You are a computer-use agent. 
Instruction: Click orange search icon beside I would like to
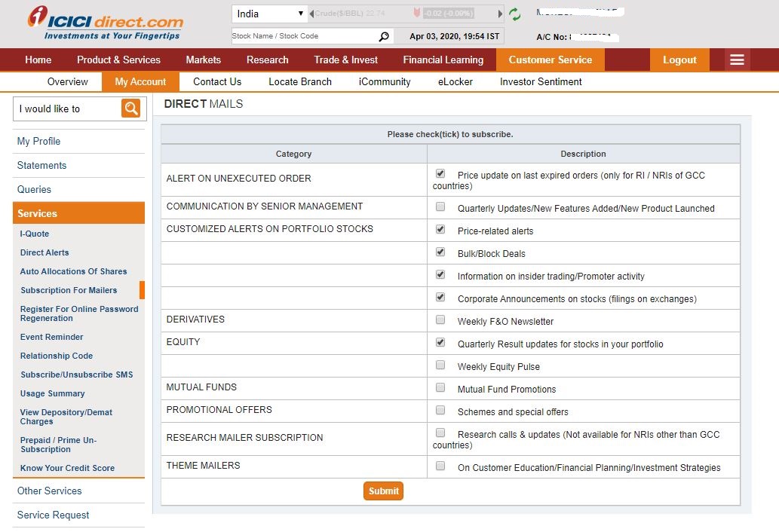pos(130,109)
